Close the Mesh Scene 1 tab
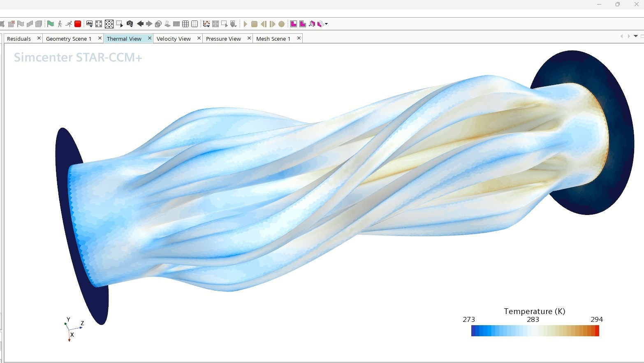This screenshot has width=644, height=363. [299, 38]
